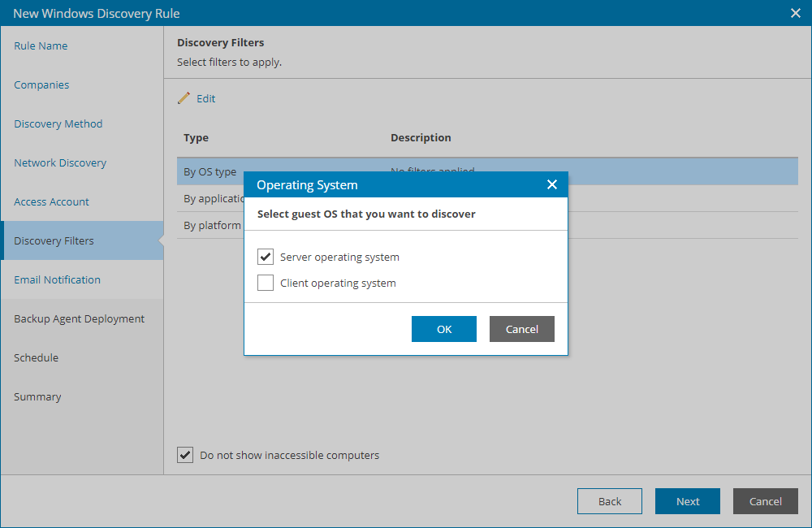This screenshot has height=528, width=812.
Task: Select the By OS type filter row
Action: point(210,171)
